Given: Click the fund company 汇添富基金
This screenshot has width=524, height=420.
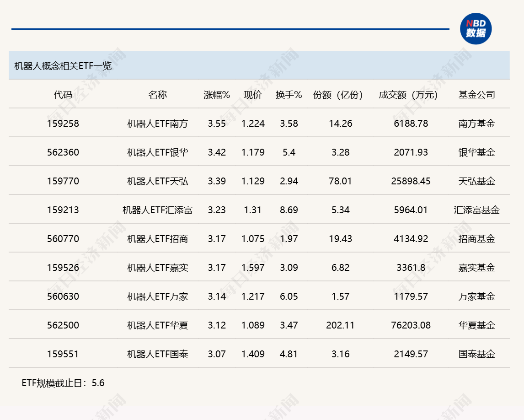Looking at the screenshot, I should click(476, 210).
